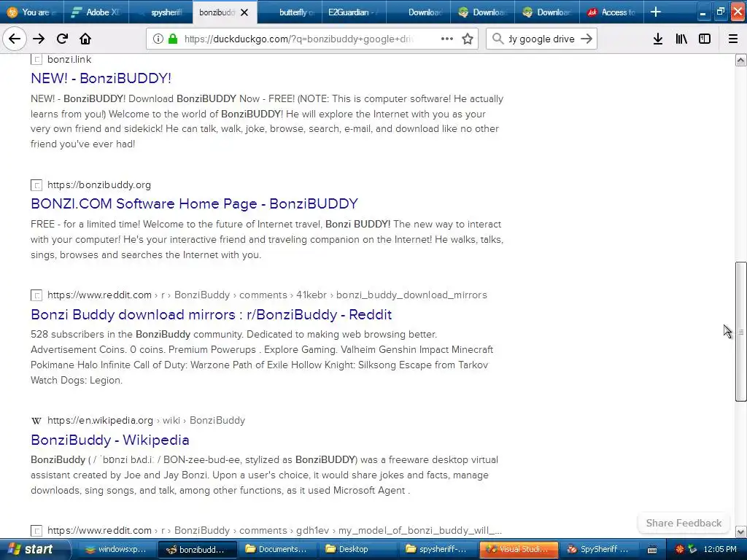Switch to the 'You are' tab
747x560 pixels.
pyautogui.click(x=32, y=12)
